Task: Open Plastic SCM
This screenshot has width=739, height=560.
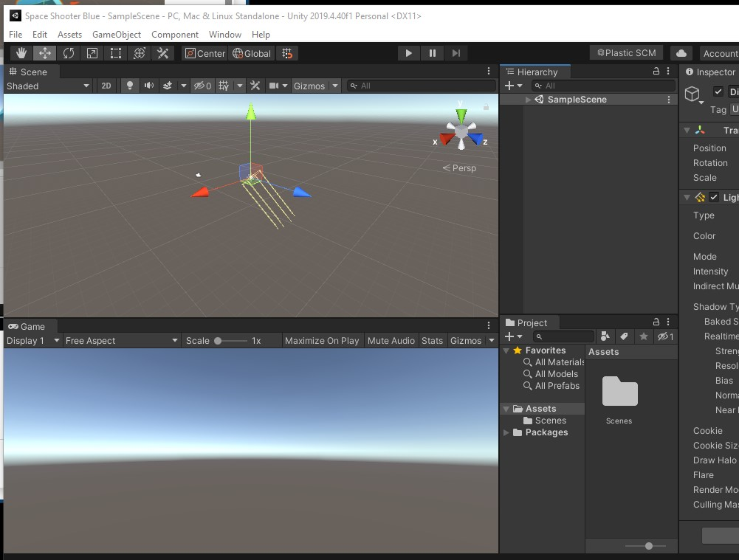Action: coord(626,52)
